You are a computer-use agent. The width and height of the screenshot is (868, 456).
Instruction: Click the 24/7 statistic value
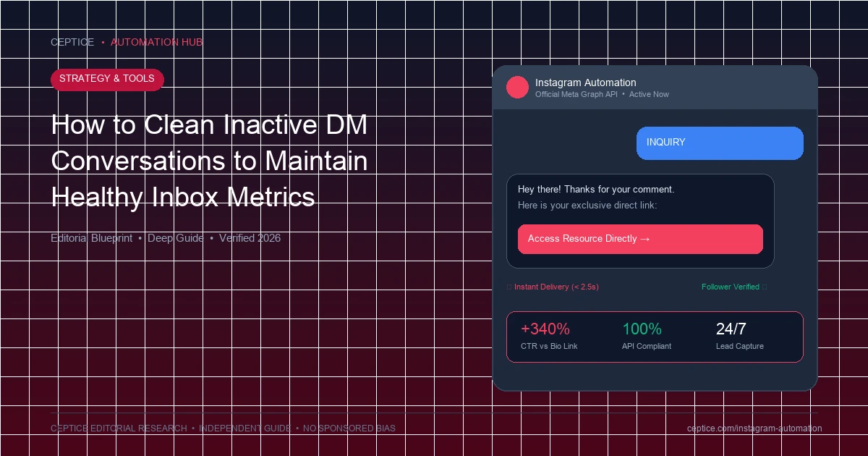[x=731, y=329]
